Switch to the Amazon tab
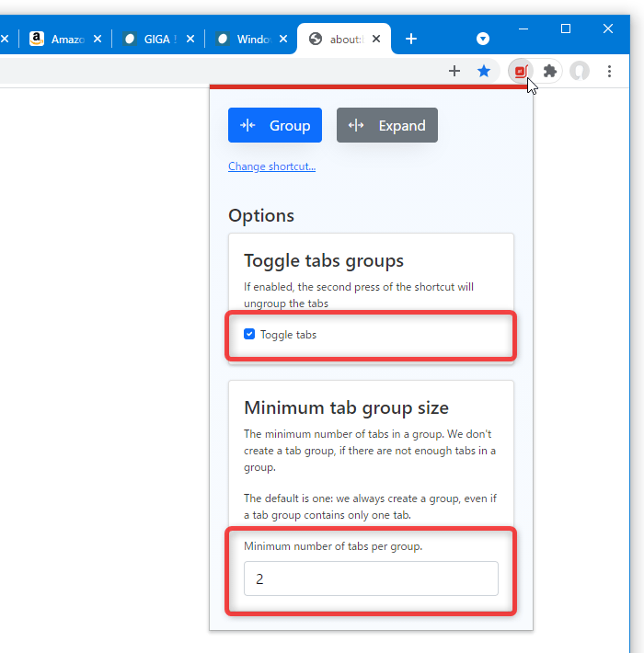This screenshot has width=644, height=653. click(x=57, y=40)
